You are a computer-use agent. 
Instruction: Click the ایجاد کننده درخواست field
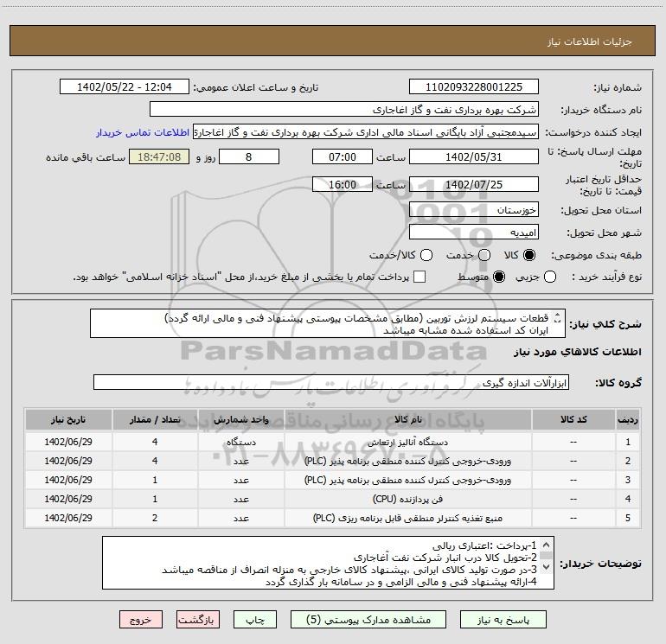click(x=366, y=132)
